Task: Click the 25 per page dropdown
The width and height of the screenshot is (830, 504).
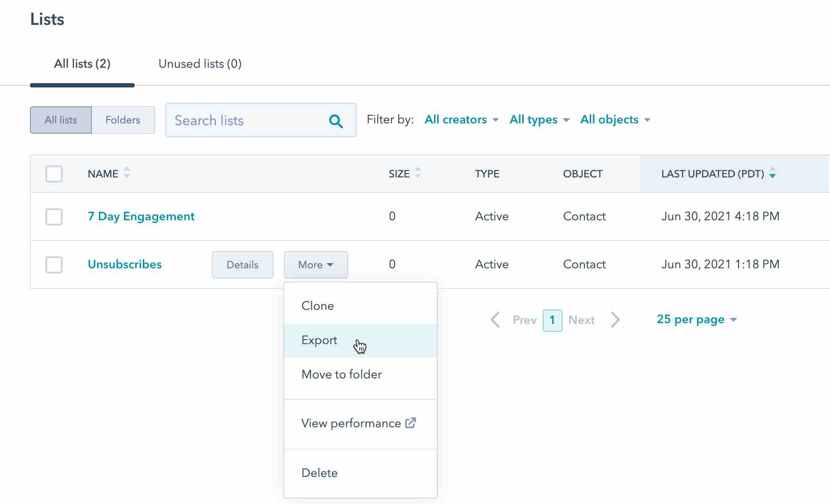Action: (697, 320)
